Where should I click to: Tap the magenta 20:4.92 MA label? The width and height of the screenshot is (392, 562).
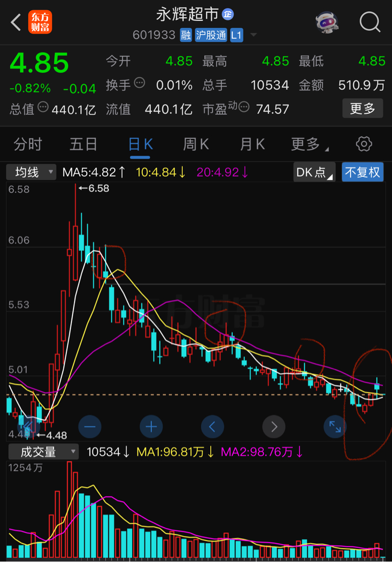point(223,173)
